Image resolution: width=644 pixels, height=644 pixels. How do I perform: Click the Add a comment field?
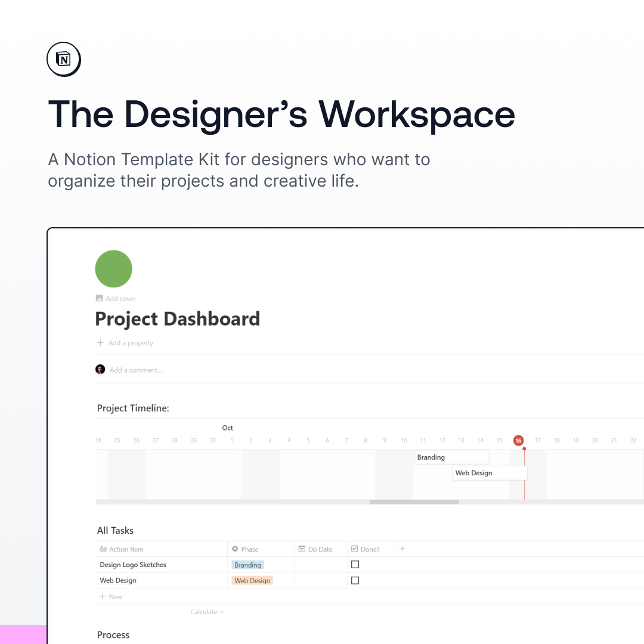coord(136,370)
